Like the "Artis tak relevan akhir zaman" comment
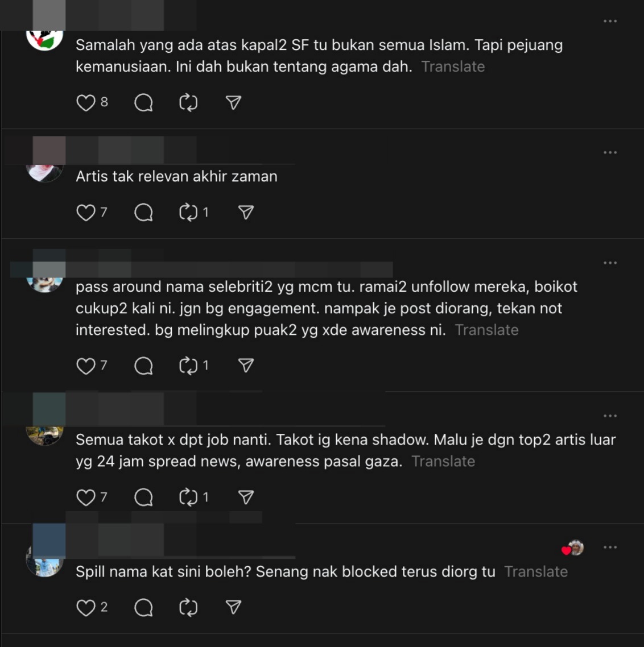644x647 pixels. (86, 213)
